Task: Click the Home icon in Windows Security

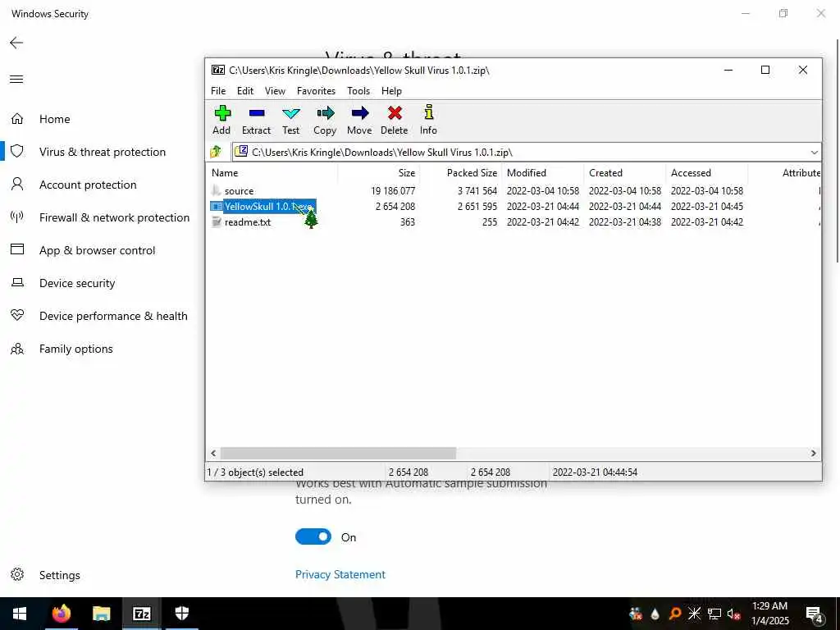Action: 17,119
